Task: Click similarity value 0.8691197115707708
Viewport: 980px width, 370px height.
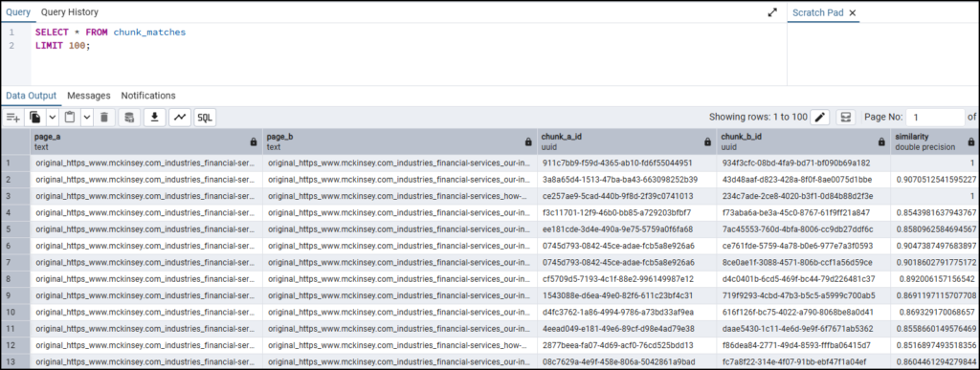Action: point(935,295)
